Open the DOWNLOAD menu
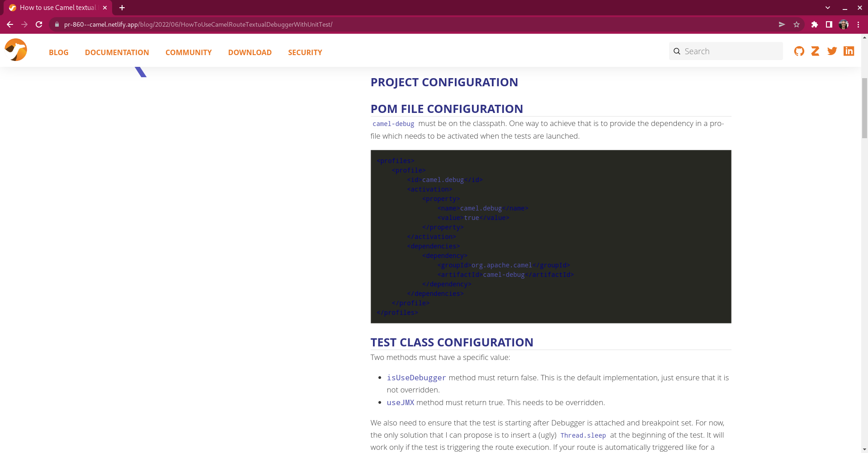The image size is (868, 453). 250,52
